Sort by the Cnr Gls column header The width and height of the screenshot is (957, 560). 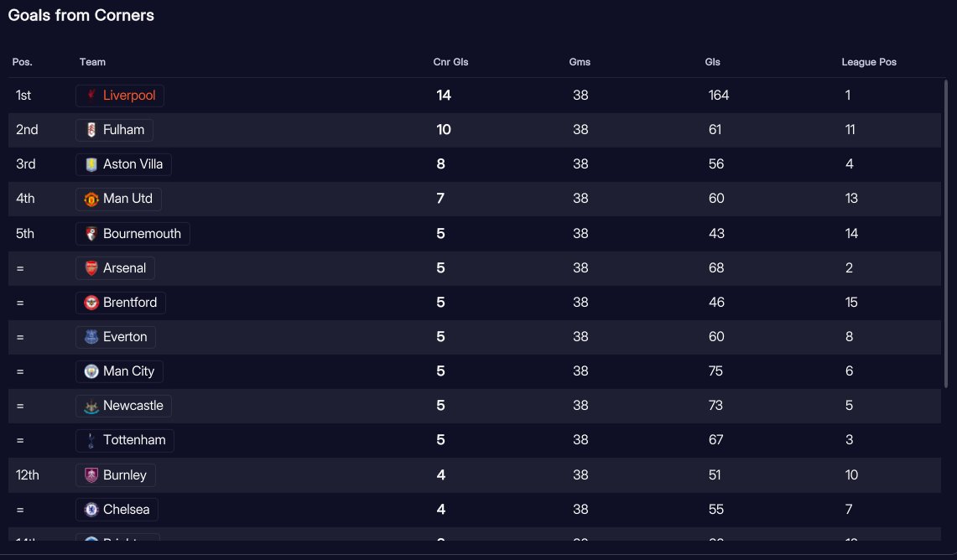coord(450,61)
